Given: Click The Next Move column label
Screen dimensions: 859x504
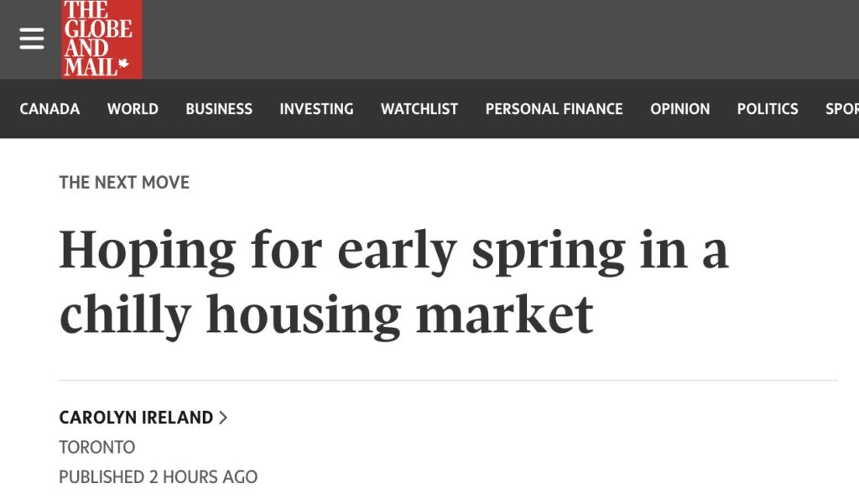Looking at the screenshot, I should [124, 182].
